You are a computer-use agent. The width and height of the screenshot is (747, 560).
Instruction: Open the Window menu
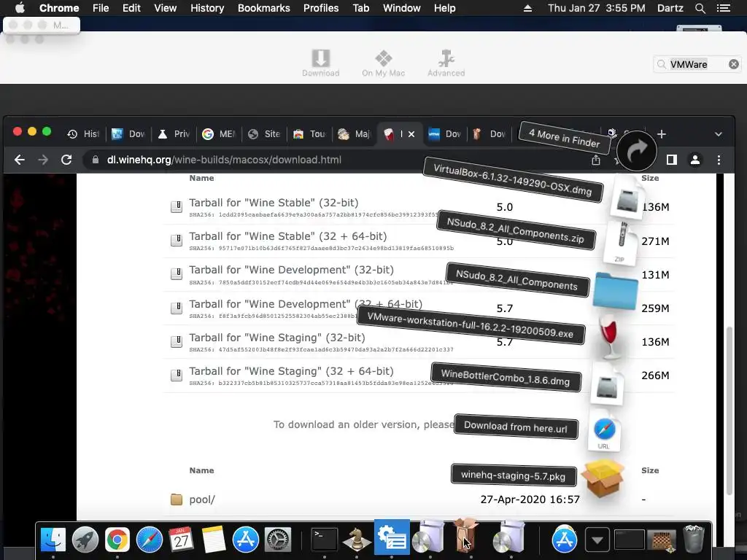[x=401, y=8]
